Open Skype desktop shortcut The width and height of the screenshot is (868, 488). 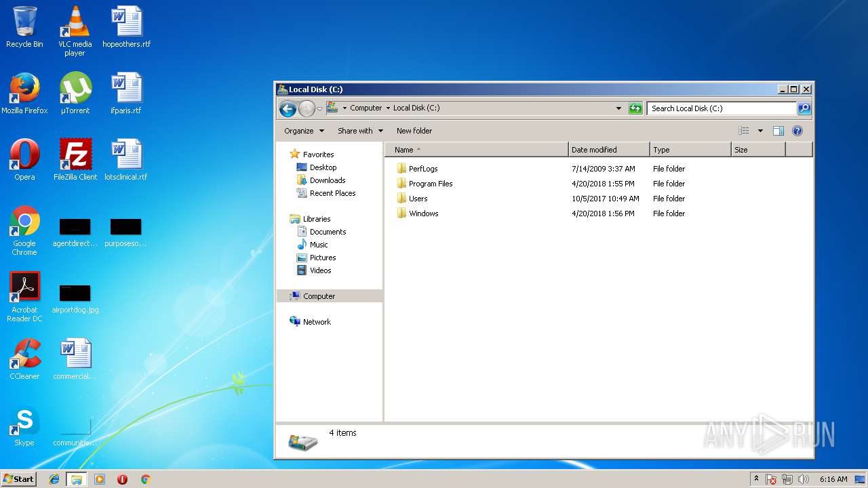[24, 426]
